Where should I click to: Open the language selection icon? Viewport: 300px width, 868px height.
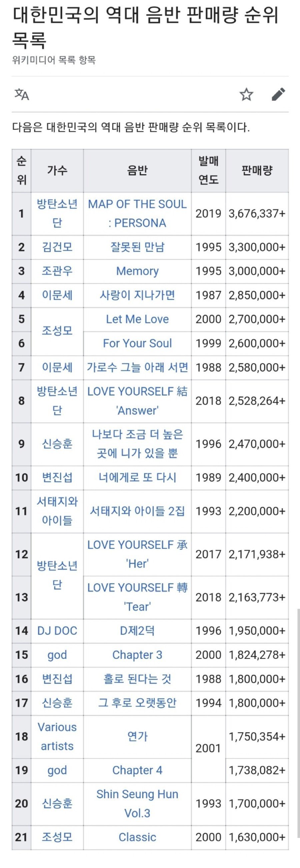[22, 94]
